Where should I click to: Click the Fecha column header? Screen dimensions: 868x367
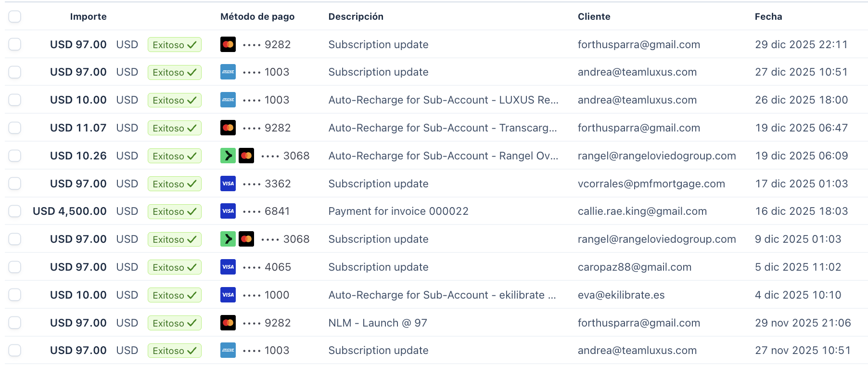coord(768,16)
